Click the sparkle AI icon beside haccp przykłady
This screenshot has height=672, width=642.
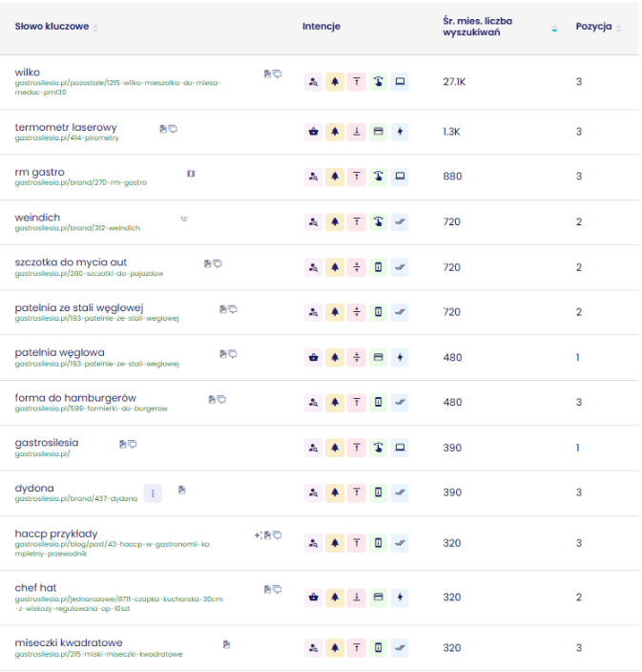258,535
